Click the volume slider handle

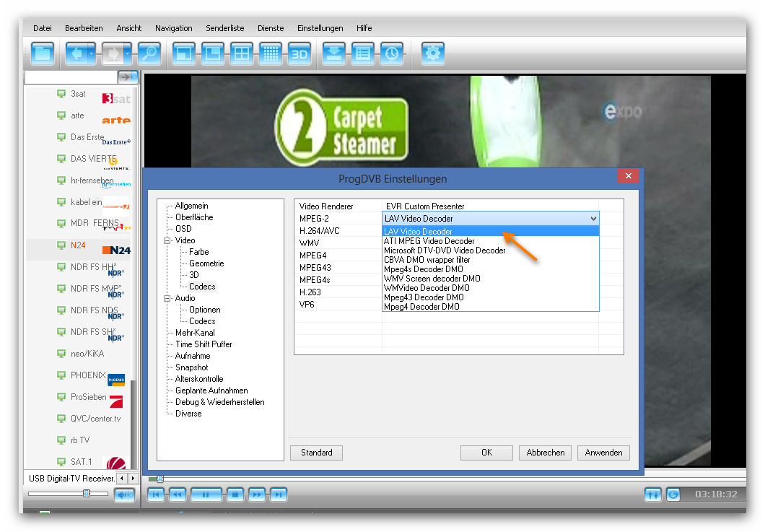pos(87,494)
